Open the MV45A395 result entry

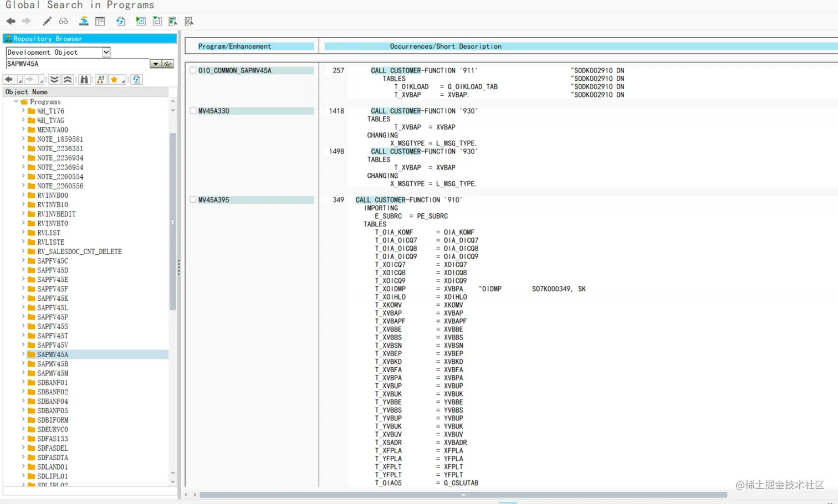[214, 200]
